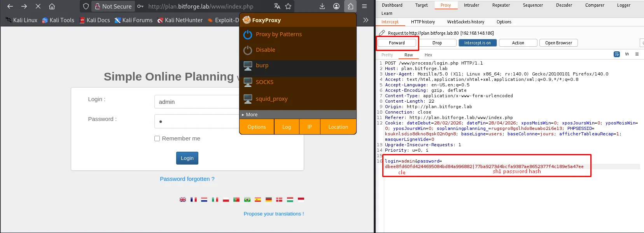Image resolution: width=644 pixels, height=233 pixels.
Task: Switch to Burp Repeater tab
Action: click(501, 5)
